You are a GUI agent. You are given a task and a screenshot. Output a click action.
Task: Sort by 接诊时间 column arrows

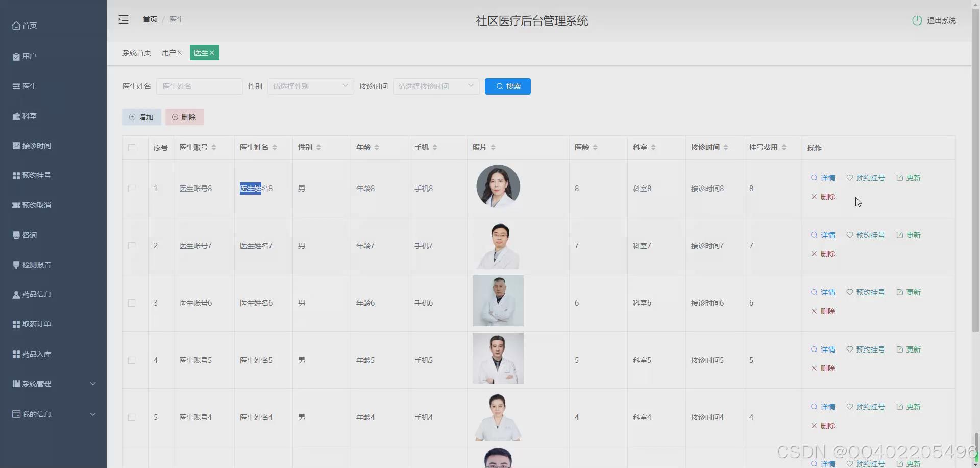pos(726,147)
